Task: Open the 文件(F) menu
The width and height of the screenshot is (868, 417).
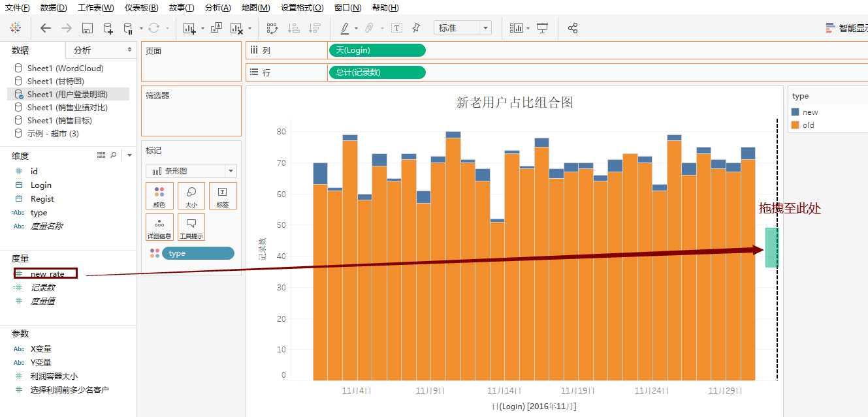Action: [x=18, y=8]
